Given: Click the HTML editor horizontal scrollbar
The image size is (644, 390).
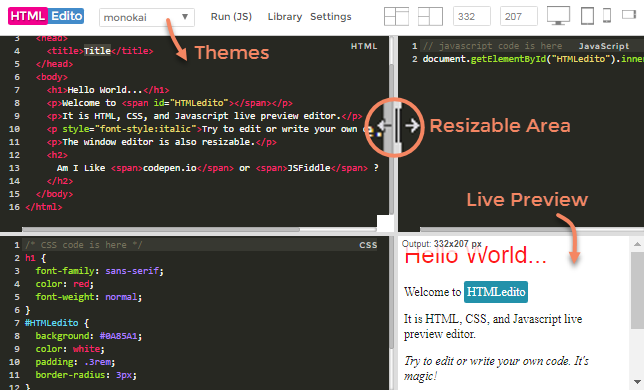Looking at the screenshot, I should click(161, 229).
